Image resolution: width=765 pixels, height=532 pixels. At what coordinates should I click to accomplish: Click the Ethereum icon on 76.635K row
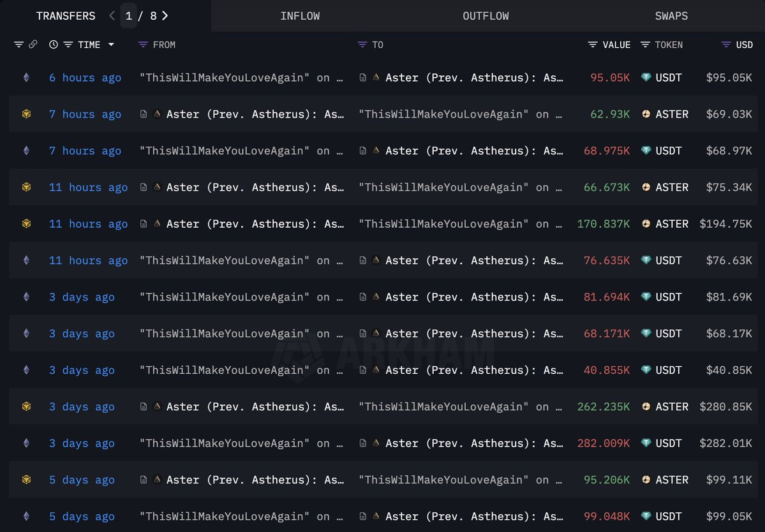pyautogui.click(x=26, y=260)
